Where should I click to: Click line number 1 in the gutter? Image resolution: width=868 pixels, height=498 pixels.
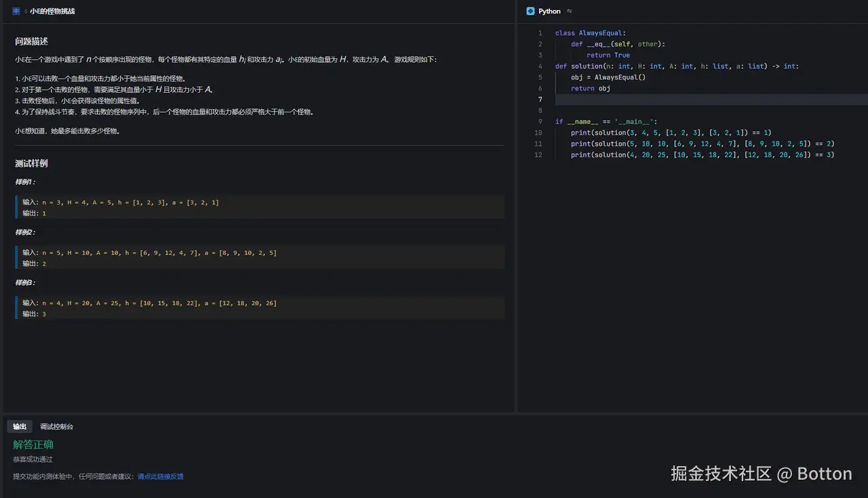(x=540, y=33)
